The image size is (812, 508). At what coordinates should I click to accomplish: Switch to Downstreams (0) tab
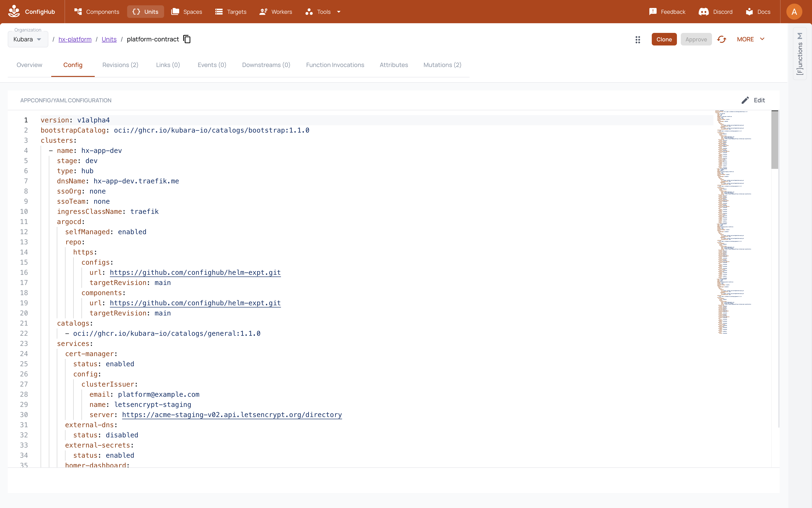(x=266, y=65)
